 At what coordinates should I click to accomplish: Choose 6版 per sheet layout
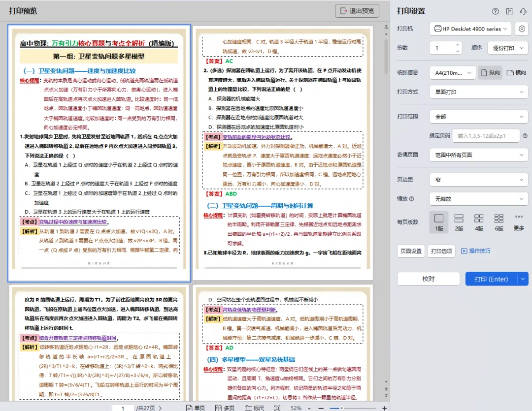pyautogui.click(x=499, y=222)
